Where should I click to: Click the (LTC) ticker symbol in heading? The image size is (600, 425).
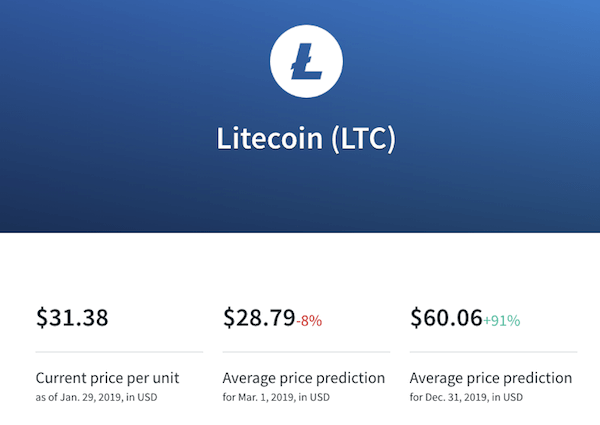363,139
